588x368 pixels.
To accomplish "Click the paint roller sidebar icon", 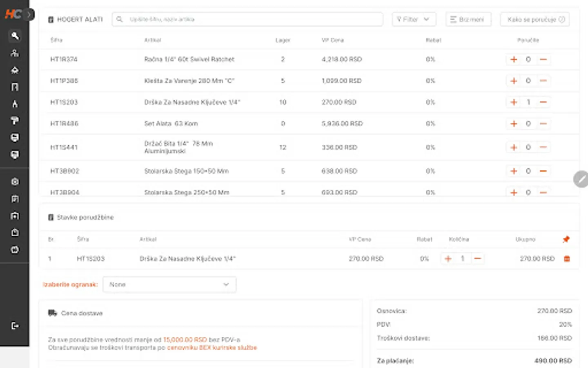I will point(15,121).
